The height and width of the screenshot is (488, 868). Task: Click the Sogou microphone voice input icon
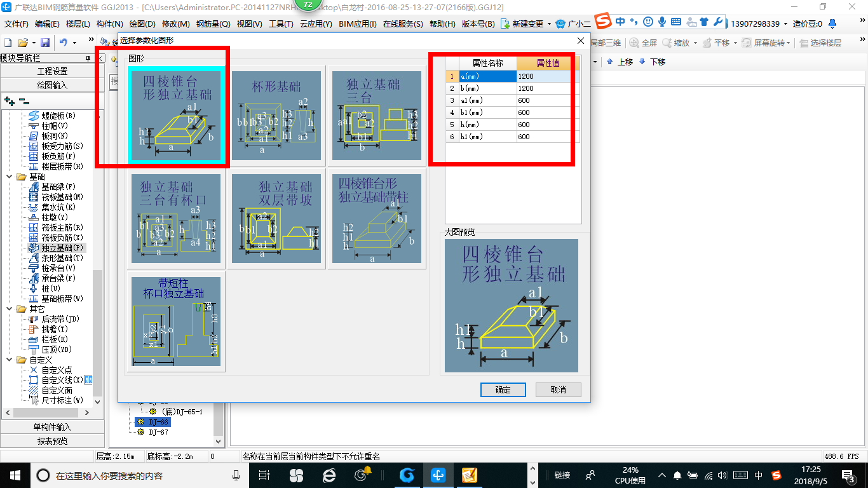662,22
